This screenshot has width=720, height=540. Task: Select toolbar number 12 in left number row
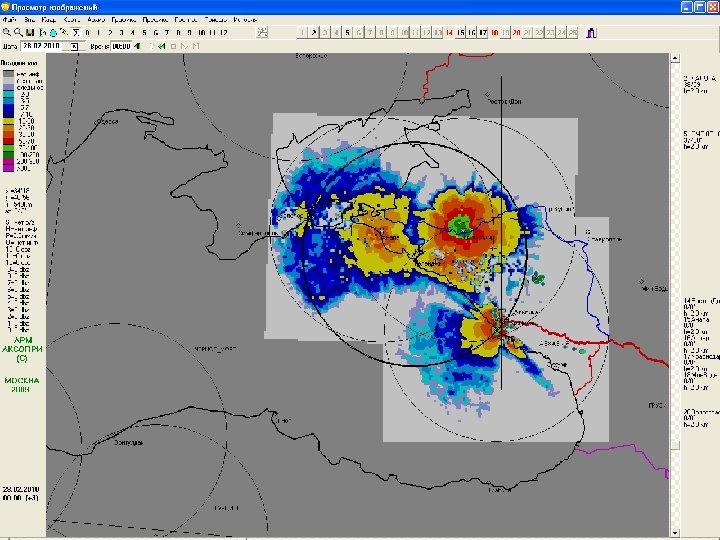224,33
